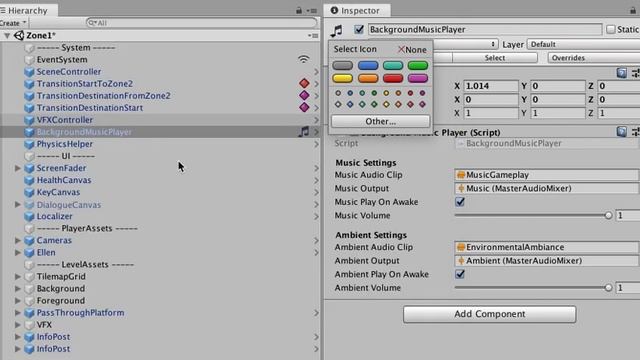Click the Add Component button
640x360 pixels.
click(x=489, y=314)
